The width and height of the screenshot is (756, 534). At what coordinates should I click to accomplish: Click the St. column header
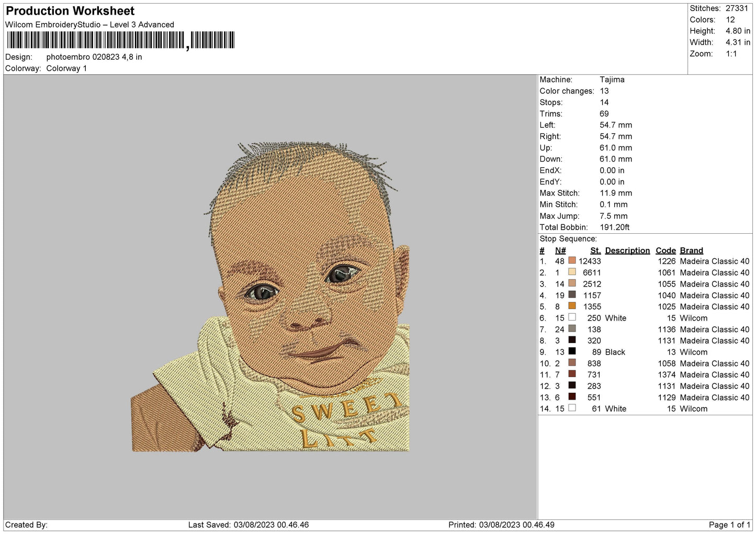click(x=595, y=251)
